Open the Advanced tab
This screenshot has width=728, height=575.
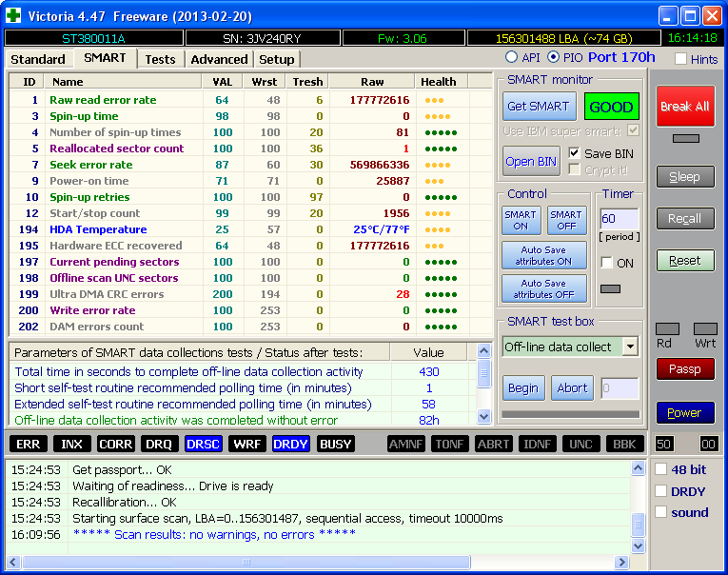[219, 59]
